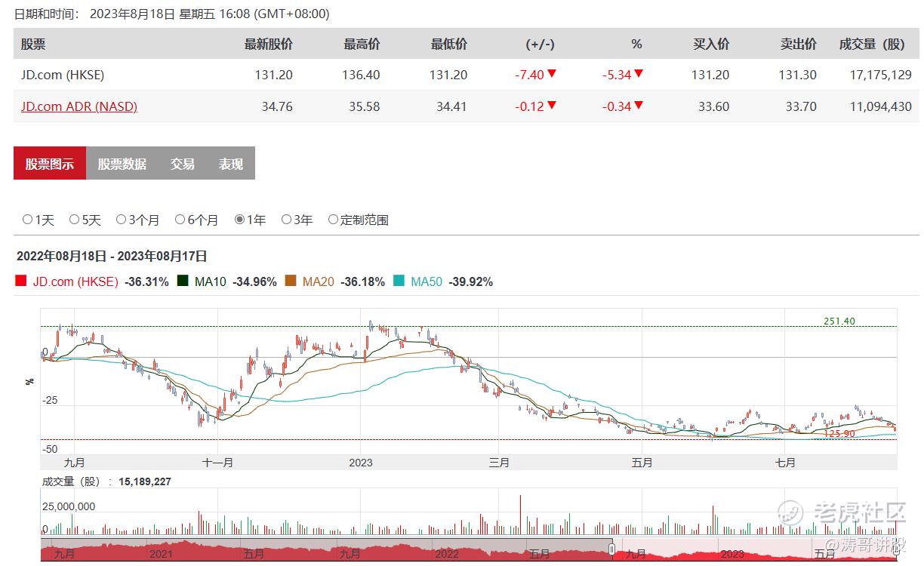Click the ADR volume value 11,094,430

pyautogui.click(x=881, y=106)
